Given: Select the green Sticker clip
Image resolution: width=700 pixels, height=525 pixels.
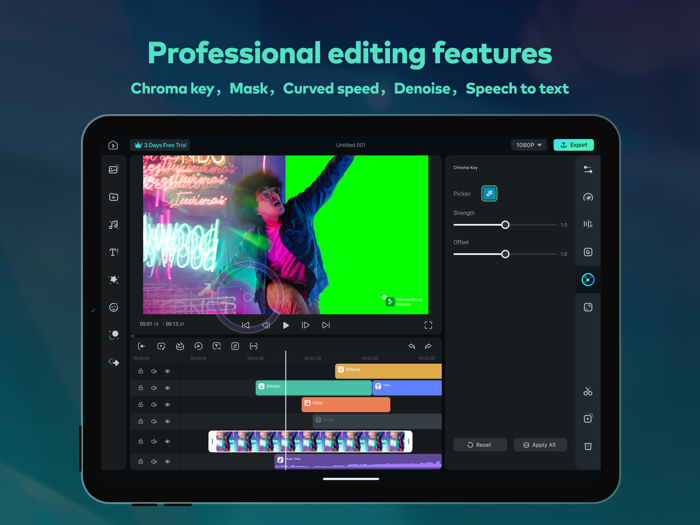Looking at the screenshot, I should click(x=313, y=388).
